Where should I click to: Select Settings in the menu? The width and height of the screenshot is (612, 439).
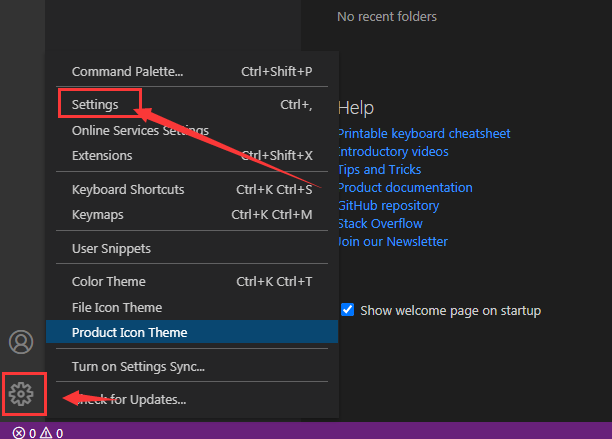click(x=96, y=104)
